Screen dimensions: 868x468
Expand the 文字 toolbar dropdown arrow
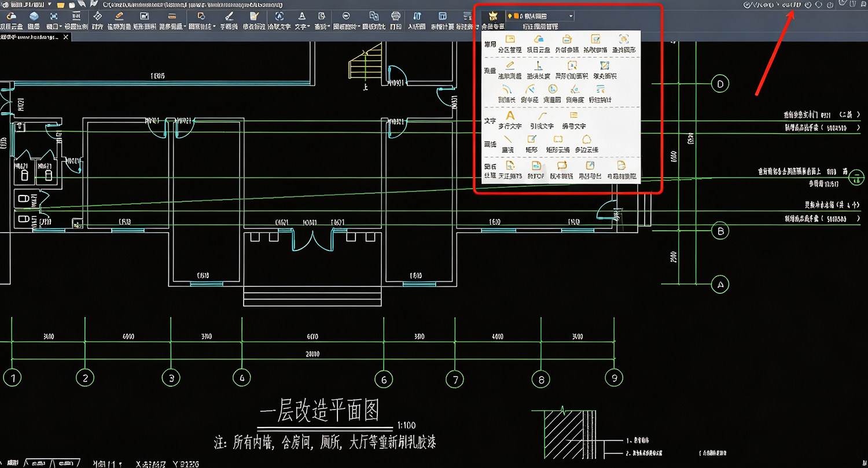309,27
